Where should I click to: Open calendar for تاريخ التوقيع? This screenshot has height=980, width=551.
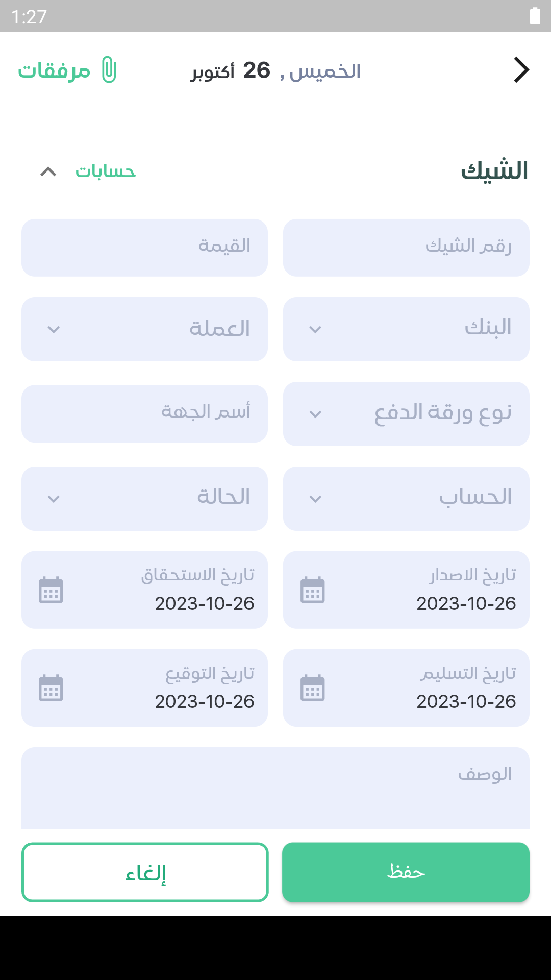(x=51, y=688)
